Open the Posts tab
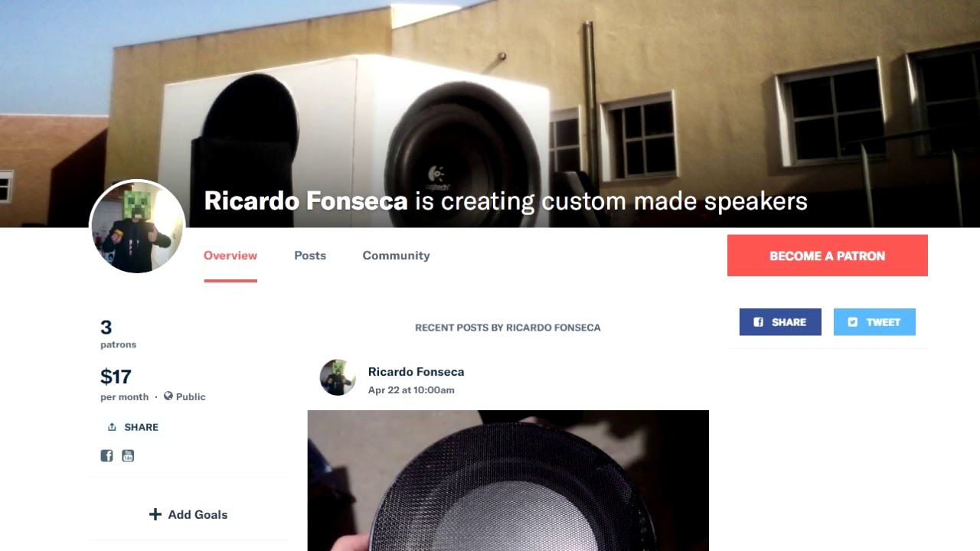The width and height of the screenshot is (980, 551). point(310,256)
